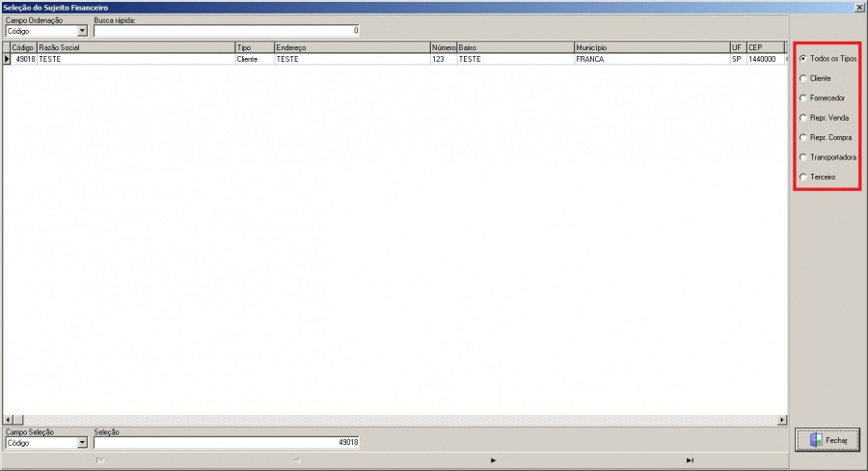Close the Seleção do Sujeito Financeiro window
The height and width of the screenshot is (471, 868).
coord(859,8)
